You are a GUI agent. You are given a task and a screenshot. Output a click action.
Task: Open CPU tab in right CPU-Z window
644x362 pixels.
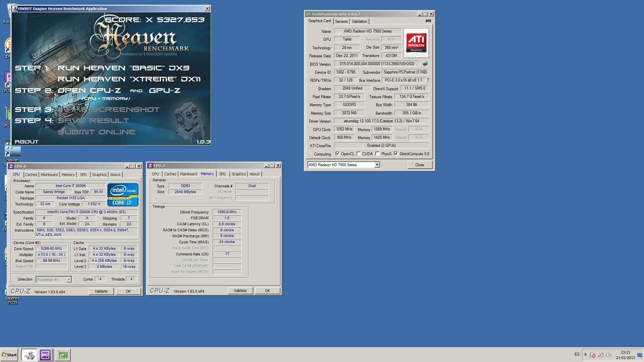155,174
